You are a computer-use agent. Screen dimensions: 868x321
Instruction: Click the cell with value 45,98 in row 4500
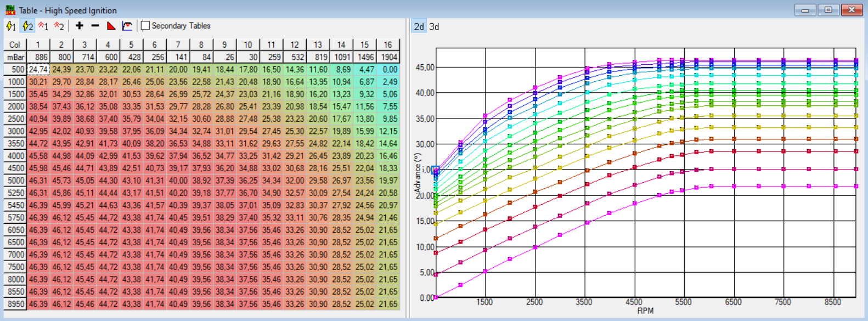(38, 168)
